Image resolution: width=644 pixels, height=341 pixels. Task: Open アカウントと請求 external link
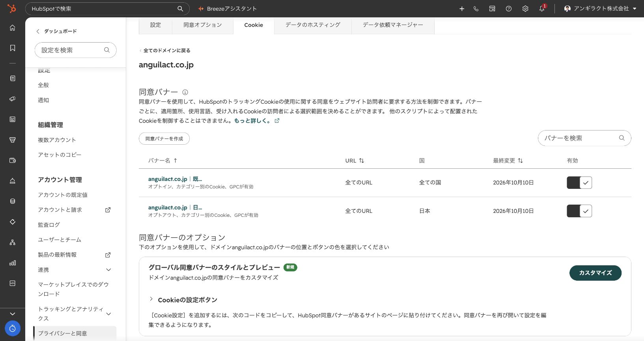pyautogui.click(x=74, y=210)
